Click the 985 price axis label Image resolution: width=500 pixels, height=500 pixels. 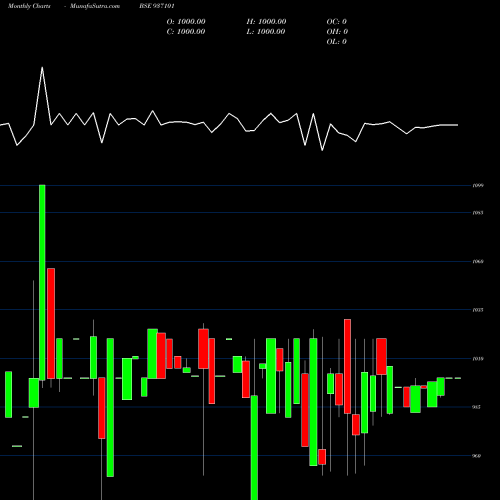[477, 407]
